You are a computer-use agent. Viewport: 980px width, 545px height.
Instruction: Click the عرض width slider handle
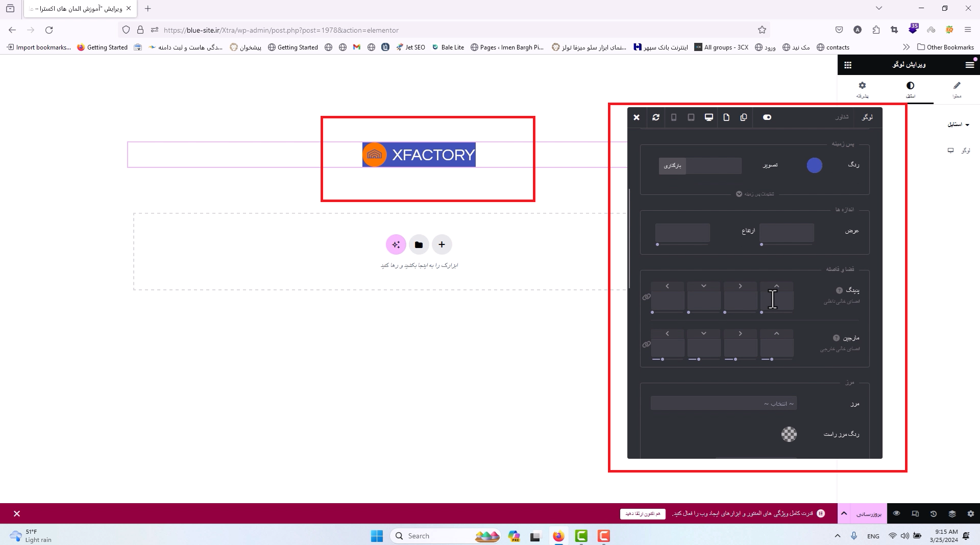[762, 244]
